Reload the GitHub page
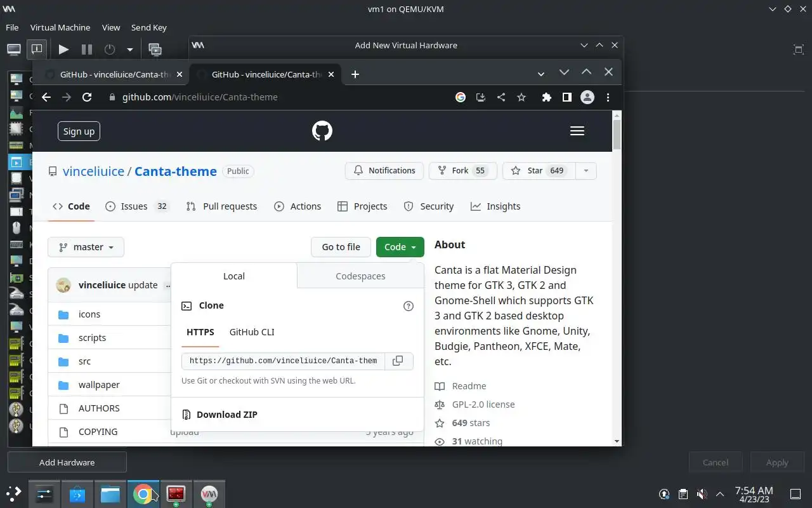Image resolution: width=812 pixels, height=508 pixels. 87,97
